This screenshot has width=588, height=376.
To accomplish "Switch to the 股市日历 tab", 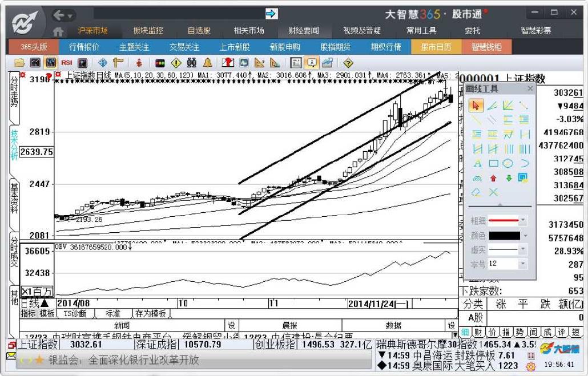I will click(x=436, y=47).
